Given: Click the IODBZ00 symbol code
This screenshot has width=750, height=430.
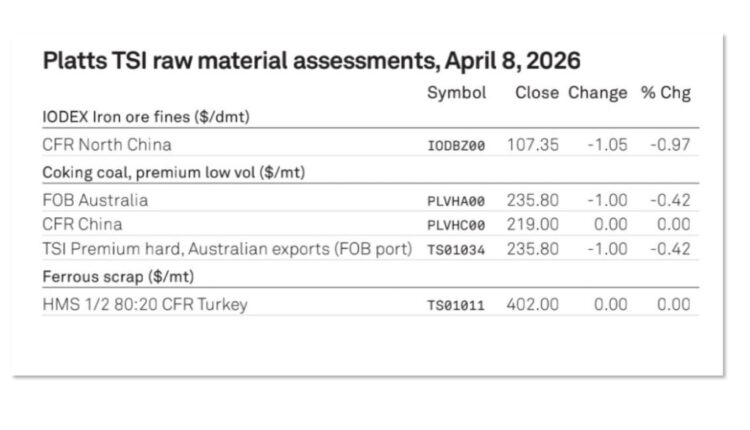Looking at the screenshot, I should tap(456, 145).
